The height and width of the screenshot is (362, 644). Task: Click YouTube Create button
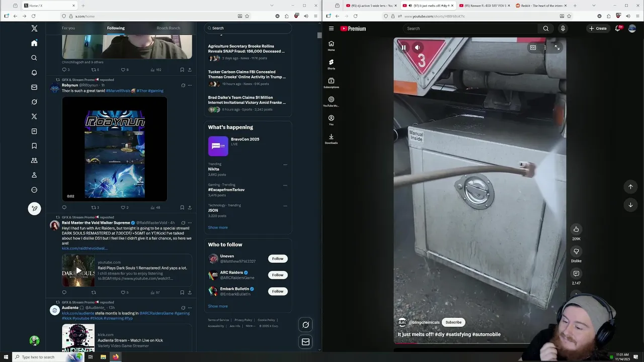click(x=598, y=29)
